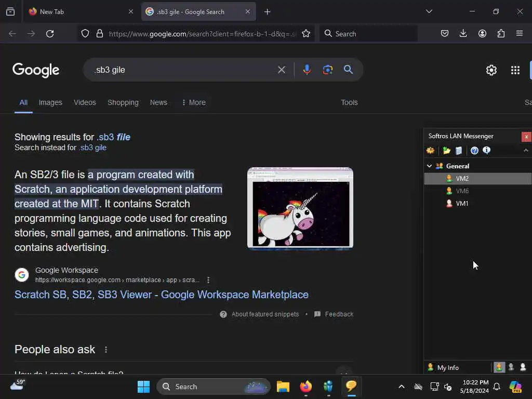Open Google apps grid
This screenshot has height=399, width=532.
tap(515, 70)
